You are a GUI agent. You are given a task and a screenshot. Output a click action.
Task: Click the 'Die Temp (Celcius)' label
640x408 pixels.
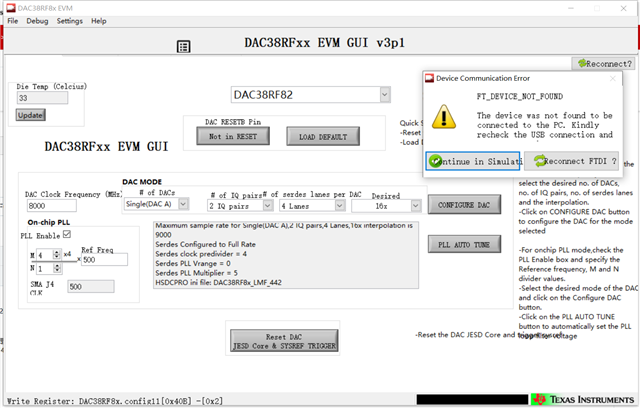pyautogui.click(x=51, y=86)
